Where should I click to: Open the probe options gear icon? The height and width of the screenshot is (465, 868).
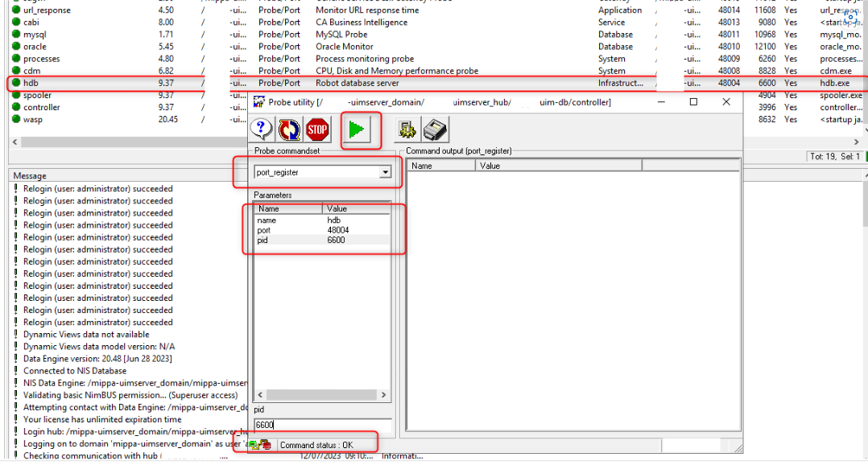coord(407,130)
